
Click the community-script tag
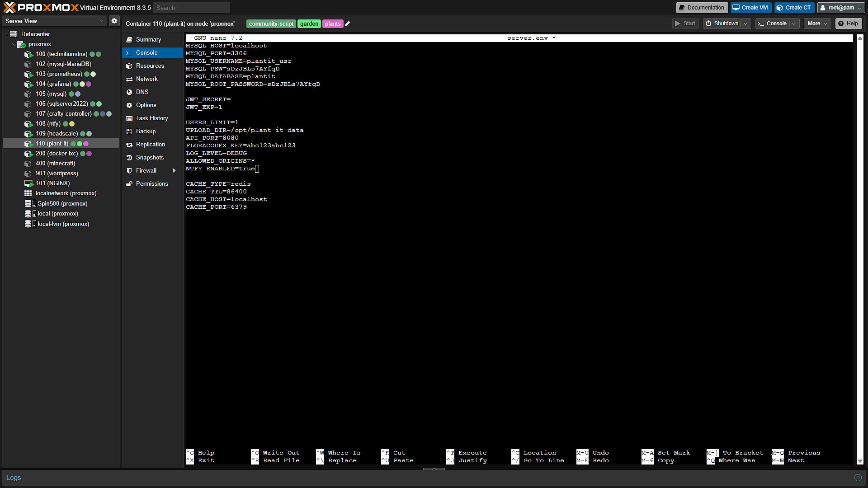(x=271, y=24)
